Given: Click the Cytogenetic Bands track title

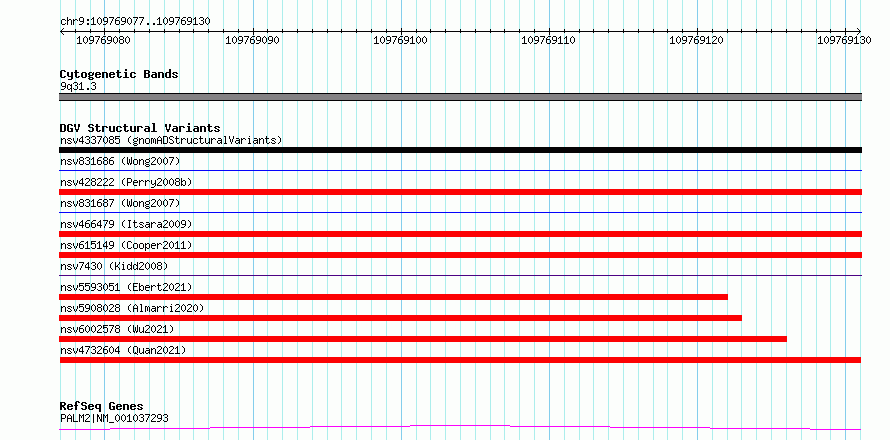Looking at the screenshot, I should pos(119,74).
